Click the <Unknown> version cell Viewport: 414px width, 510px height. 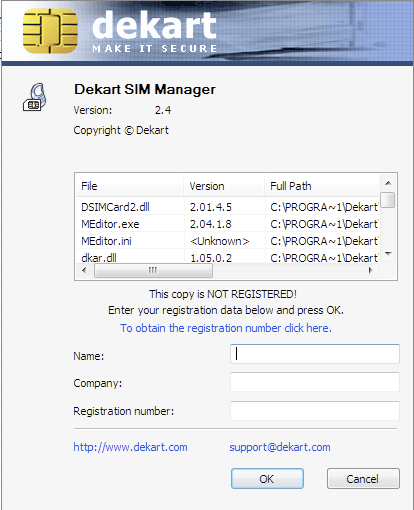(x=220, y=241)
